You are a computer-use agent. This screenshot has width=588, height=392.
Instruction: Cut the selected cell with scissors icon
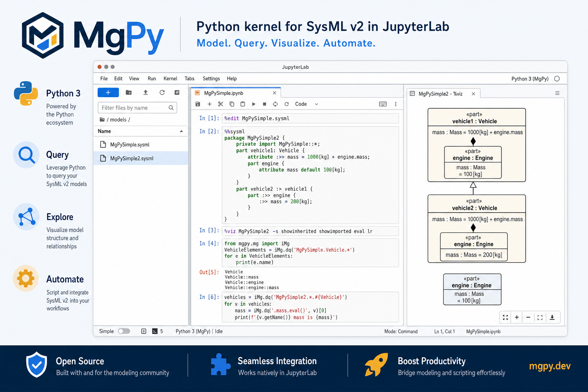220,104
